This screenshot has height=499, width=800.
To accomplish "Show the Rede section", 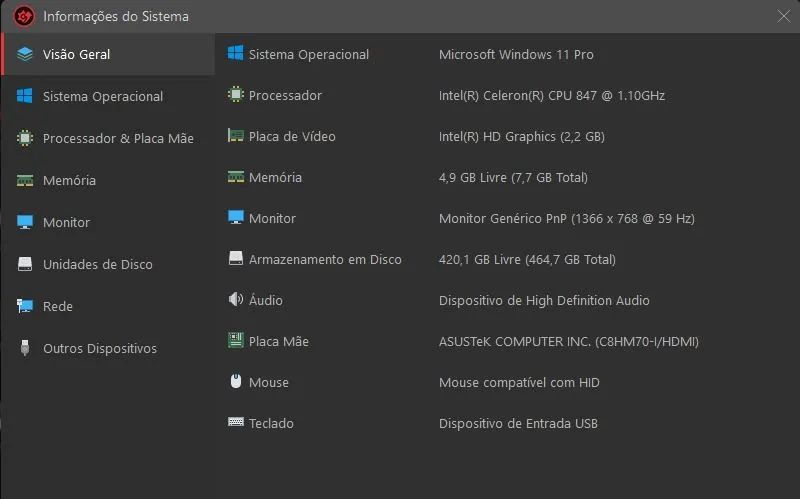I will coord(108,306).
